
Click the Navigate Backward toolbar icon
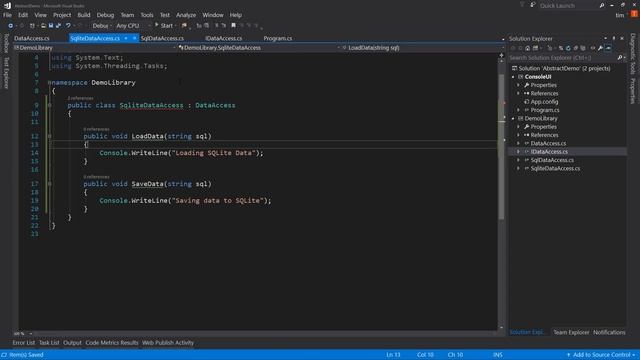[x=11, y=26]
